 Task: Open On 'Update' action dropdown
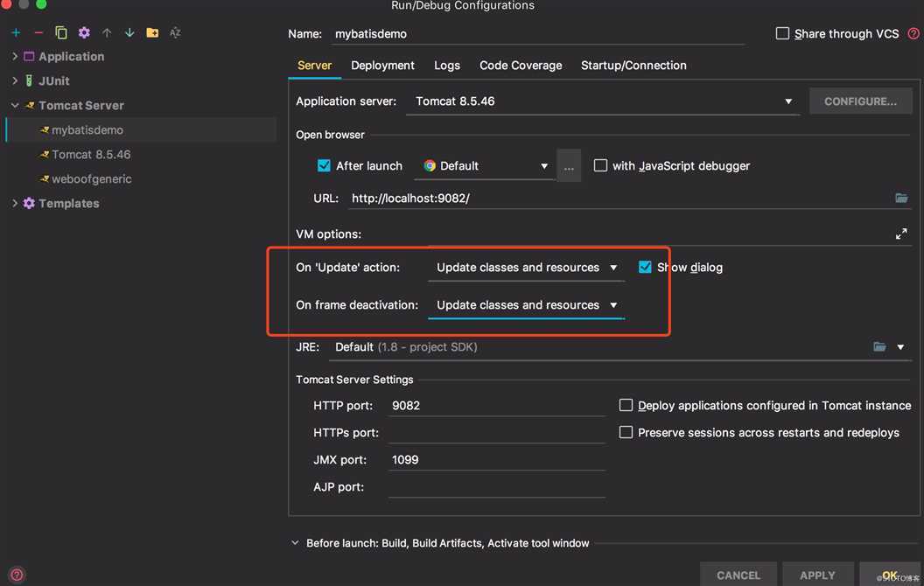click(526, 268)
